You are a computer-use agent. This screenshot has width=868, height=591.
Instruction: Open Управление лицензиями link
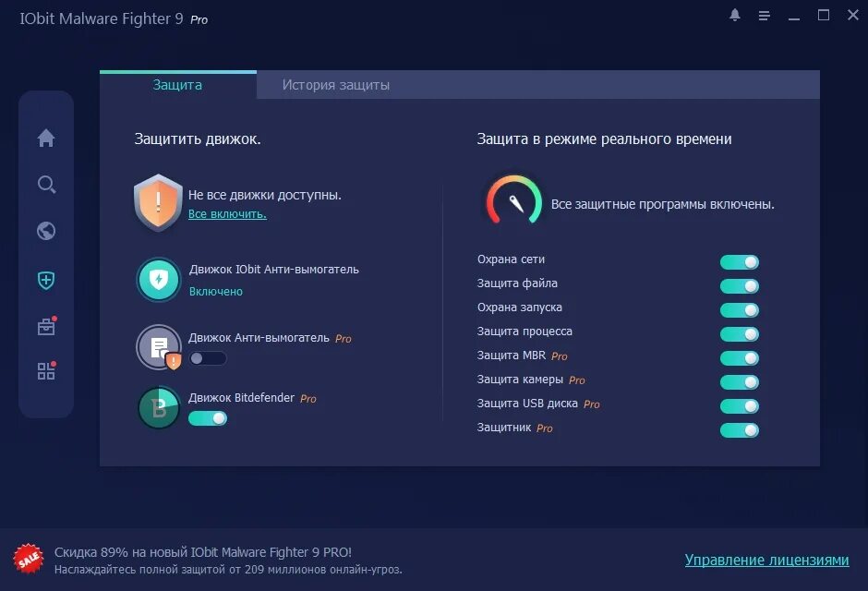point(766,560)
